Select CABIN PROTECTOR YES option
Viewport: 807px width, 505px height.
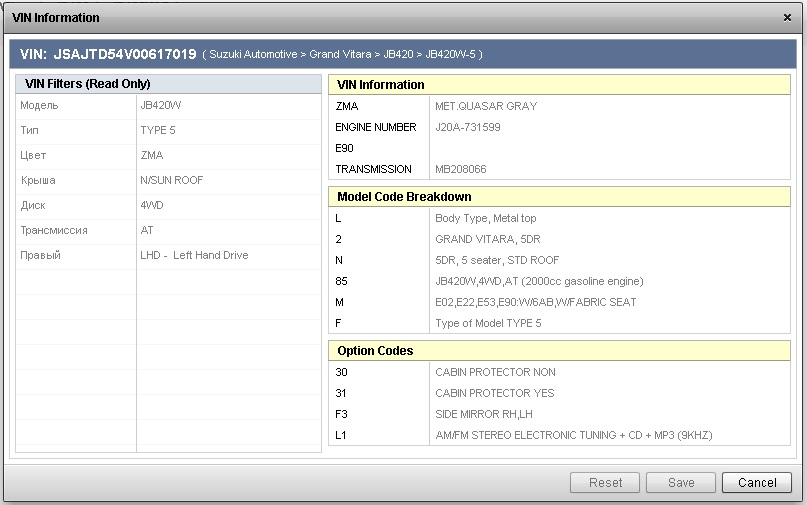coord(495,393)
